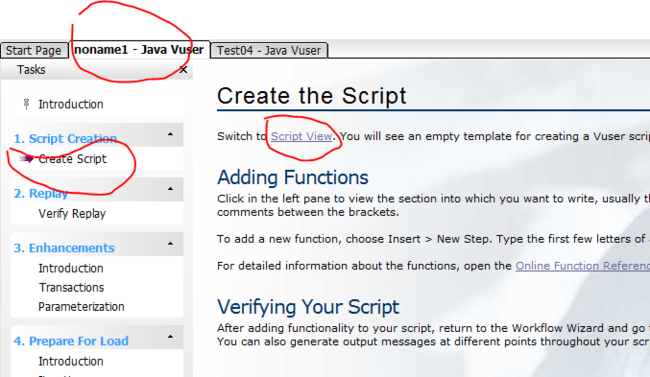Click the pin icon beside Introduction
Viewport: 650px width, 377px height.
pyautogui.click(x=27, y=104)
